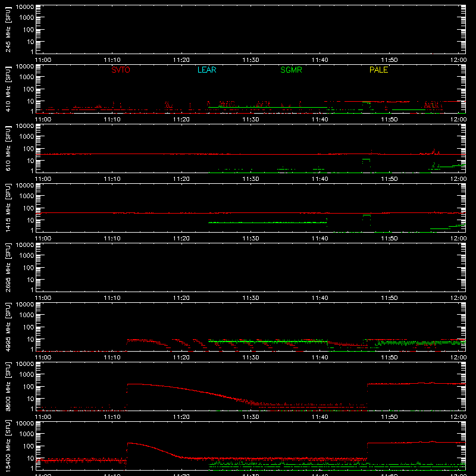Click the green SGMR station label
Image resolution: width=476 pixels, height=476 pixels.
click(x=291, y=70)
